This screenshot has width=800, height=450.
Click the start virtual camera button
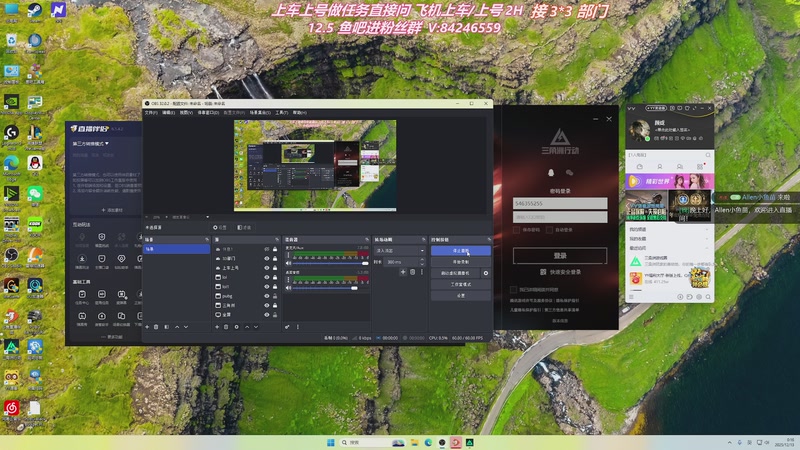pos(456,273)
